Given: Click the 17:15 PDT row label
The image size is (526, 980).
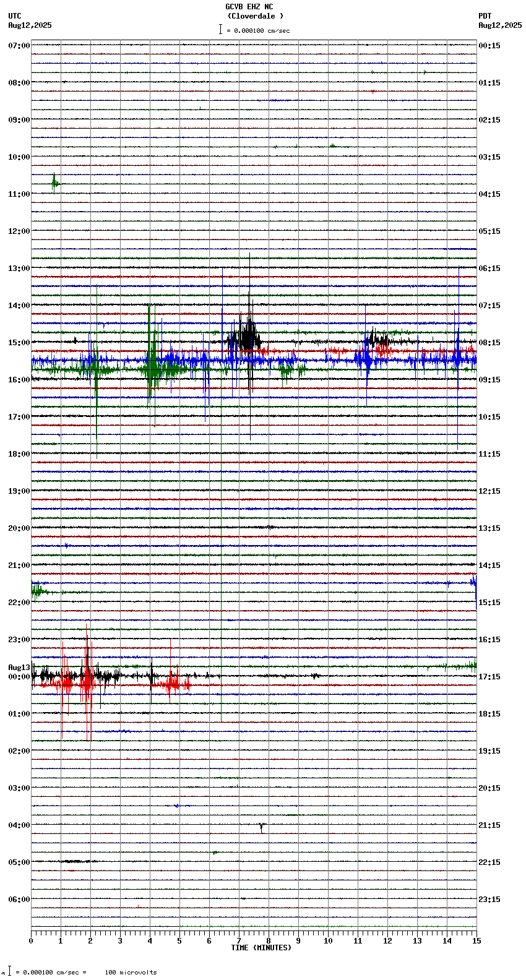Looking at the screenshot, I should click(489, 677).
